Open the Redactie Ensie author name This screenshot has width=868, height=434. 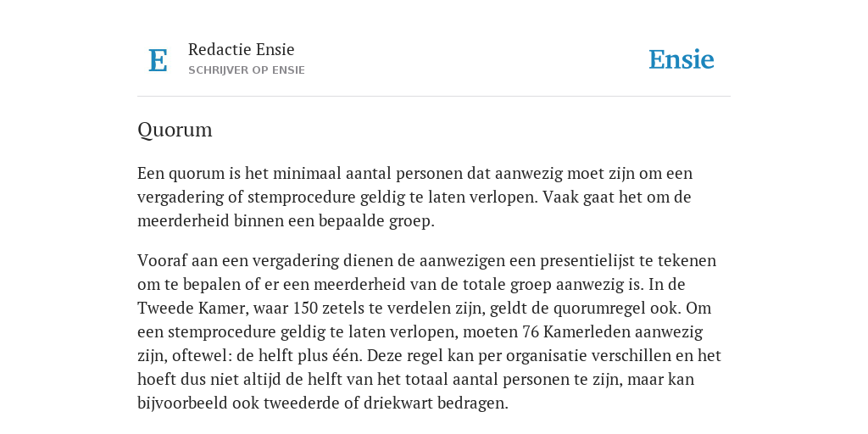242,49
